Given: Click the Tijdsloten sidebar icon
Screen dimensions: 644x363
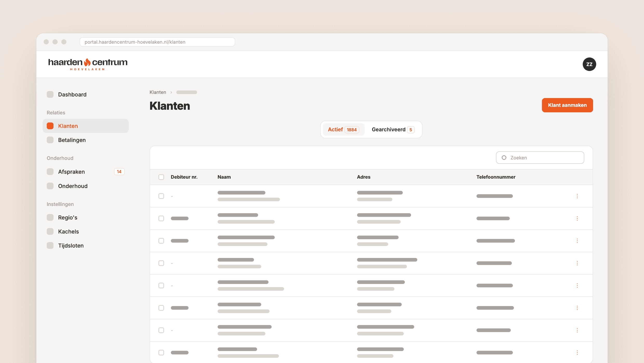Looking at the screenshot, I should (50, 245).
